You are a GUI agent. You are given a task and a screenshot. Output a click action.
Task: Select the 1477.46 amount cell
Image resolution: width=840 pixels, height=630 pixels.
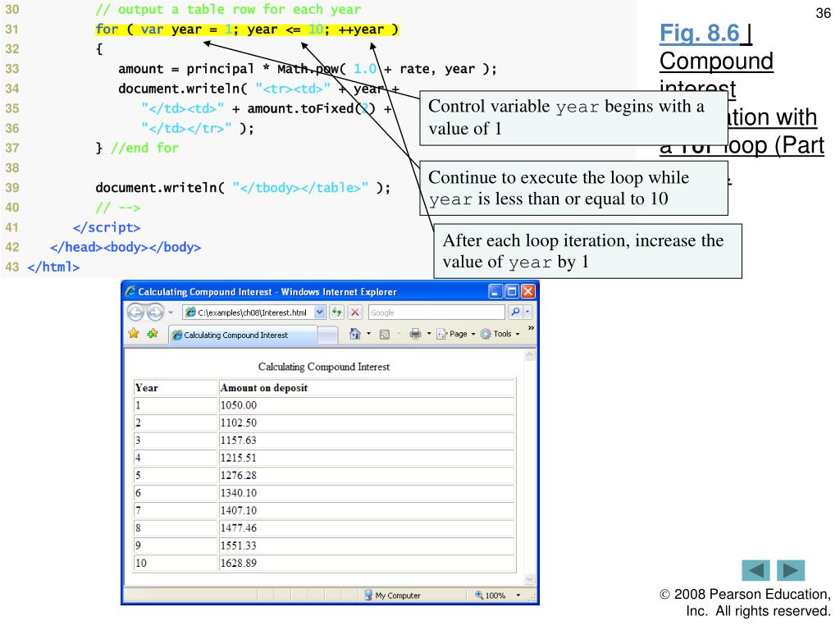coord(367,528)
